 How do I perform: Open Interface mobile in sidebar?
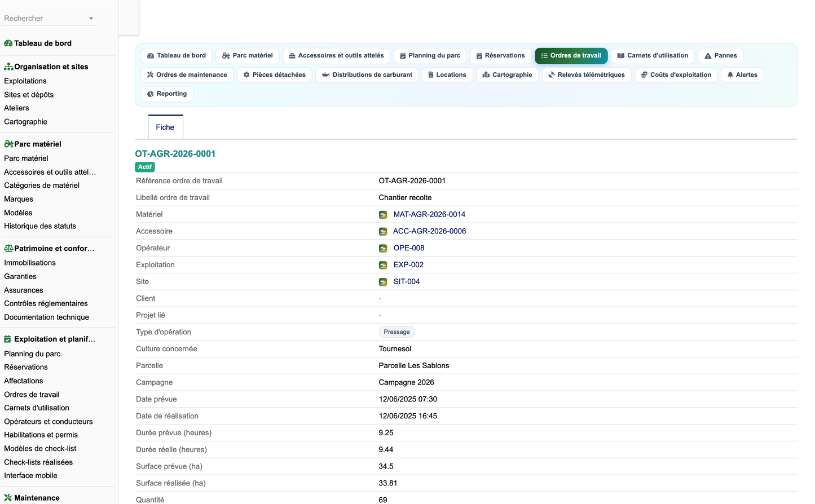[31, 475]
